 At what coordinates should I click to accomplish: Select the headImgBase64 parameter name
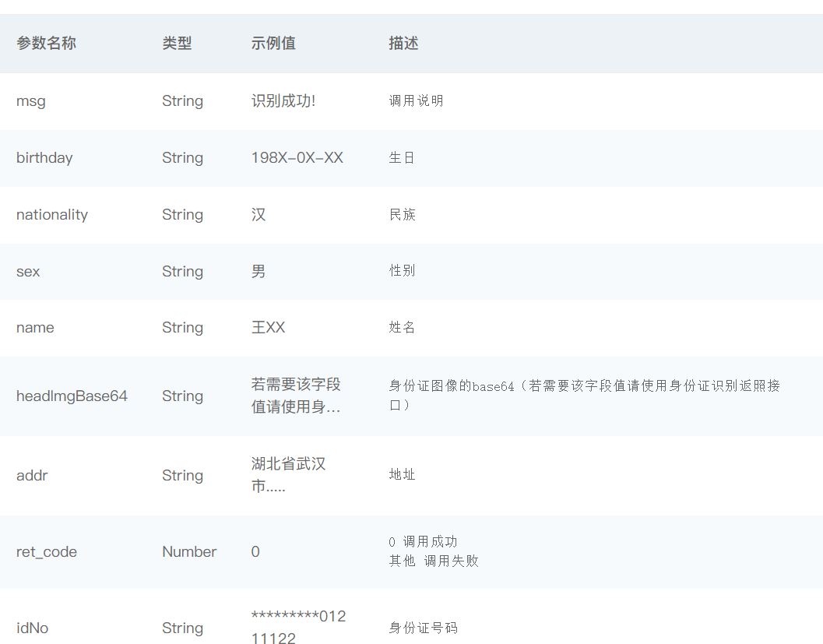(72, 396)
